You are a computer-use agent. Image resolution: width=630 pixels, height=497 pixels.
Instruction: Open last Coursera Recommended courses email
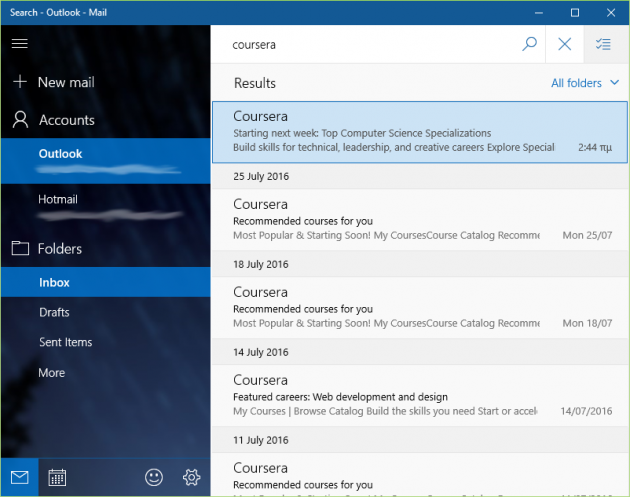pyautogui.click(x=419, y=475)
